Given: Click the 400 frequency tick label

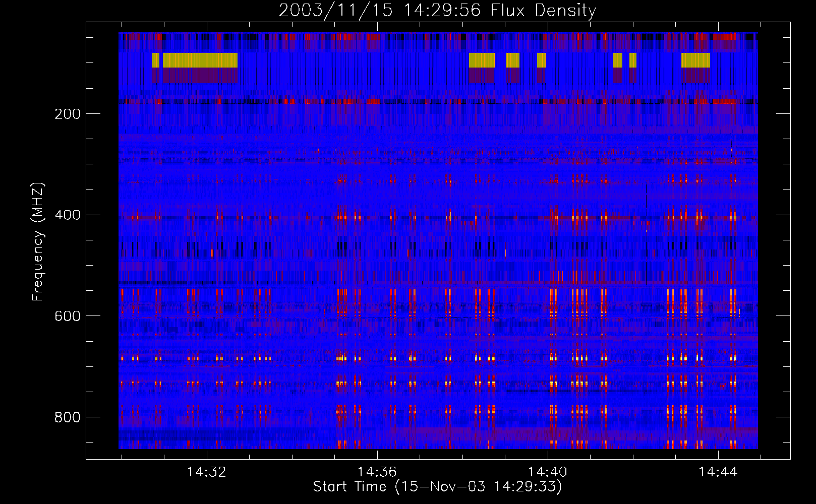Looking at the screenshot, I should (x=68, y=215).
